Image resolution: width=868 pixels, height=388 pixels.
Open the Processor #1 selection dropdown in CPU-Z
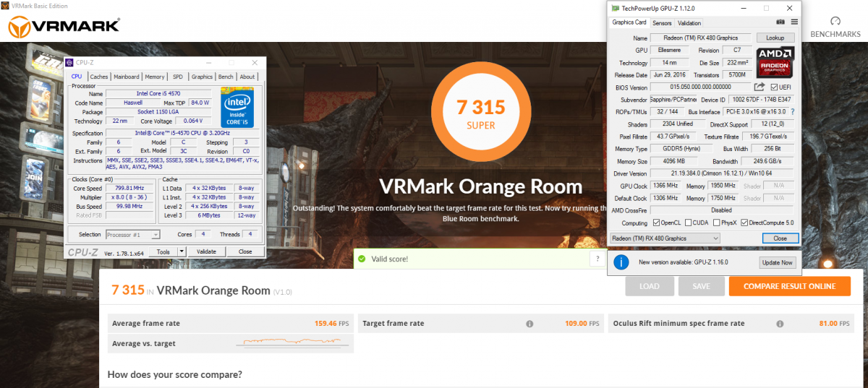click(133, 235)
